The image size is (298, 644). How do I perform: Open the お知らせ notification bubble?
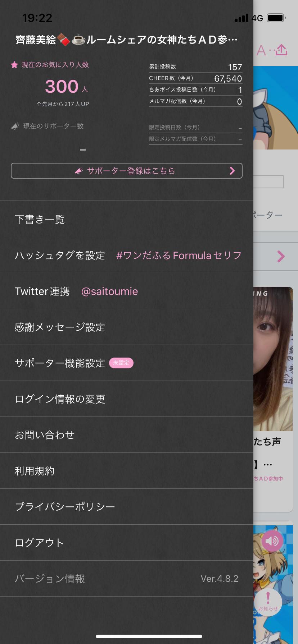268,602
